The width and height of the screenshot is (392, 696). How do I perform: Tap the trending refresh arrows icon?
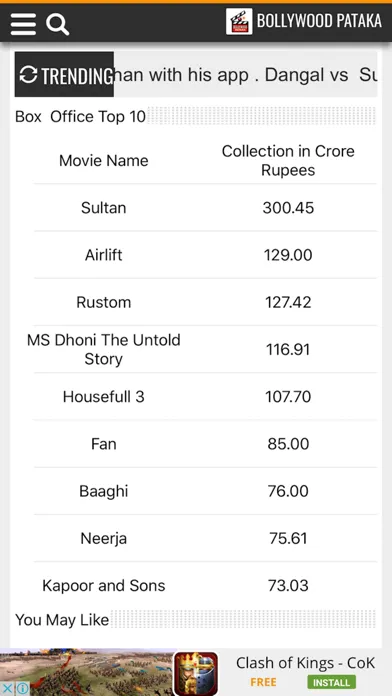28,75
